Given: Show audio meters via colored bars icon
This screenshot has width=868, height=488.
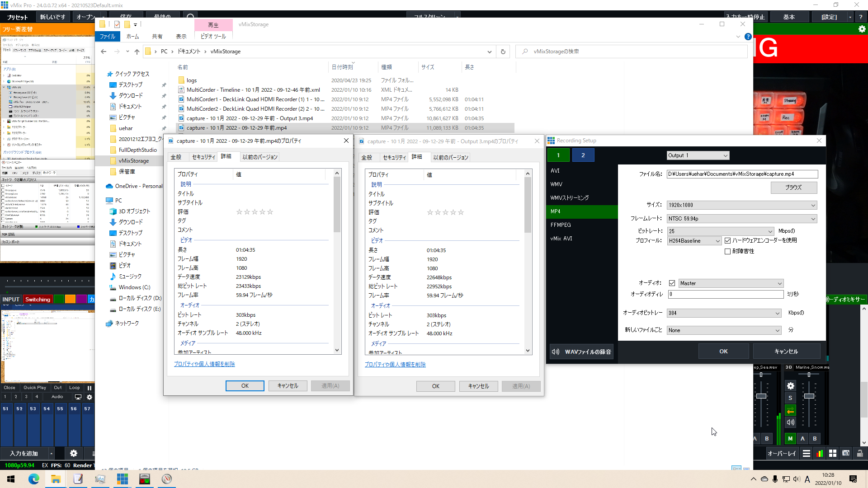Looking at the screenshot, I should coord(819,453).
